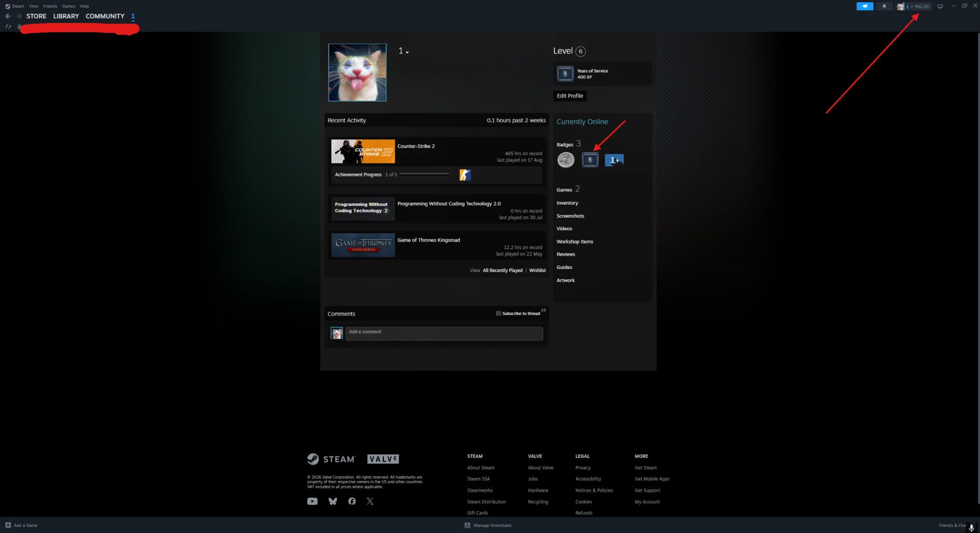980x533 pixels.
Task: Open the Privacy footer link
Action: pos(583,468)
